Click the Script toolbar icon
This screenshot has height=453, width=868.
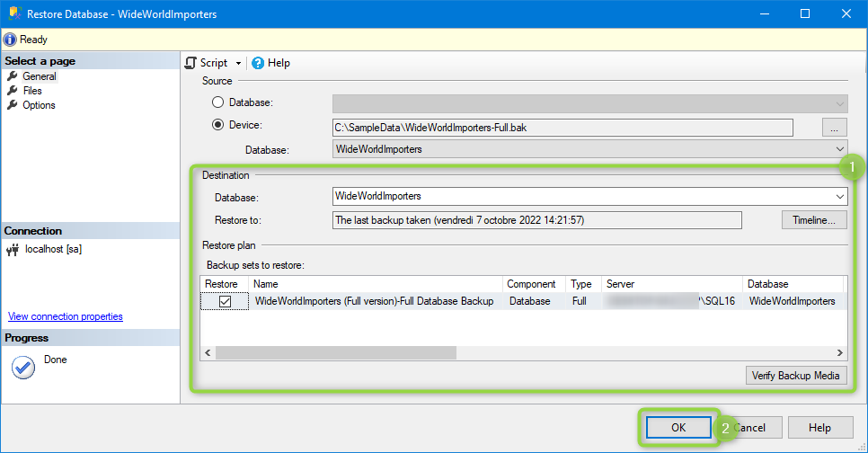[191, 63]
